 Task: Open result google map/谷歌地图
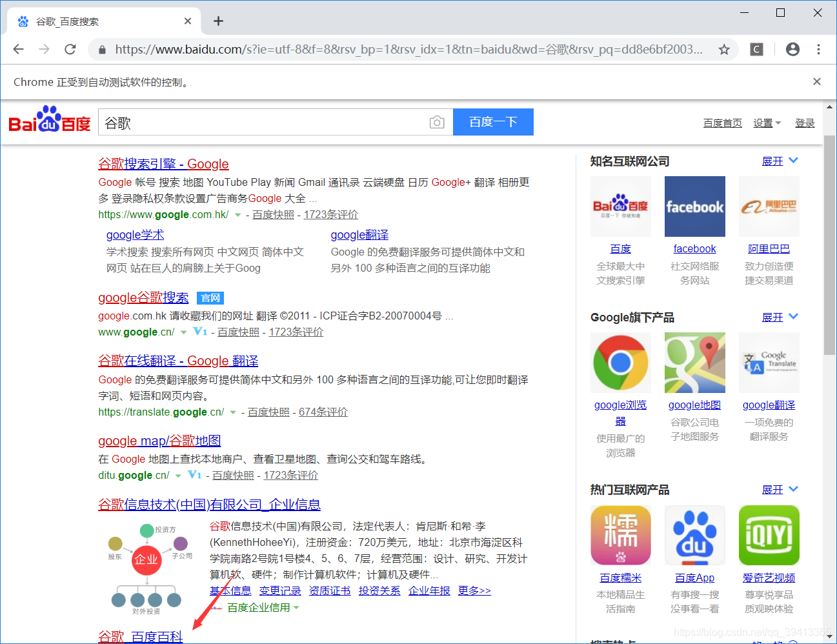[x=159, y=441]
